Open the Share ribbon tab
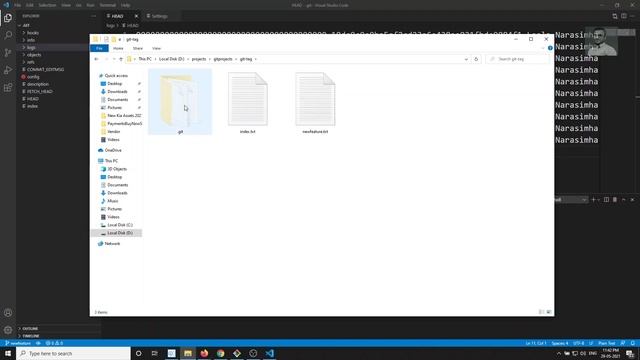The width and height of the screenshot is (640, 360). 138,48
